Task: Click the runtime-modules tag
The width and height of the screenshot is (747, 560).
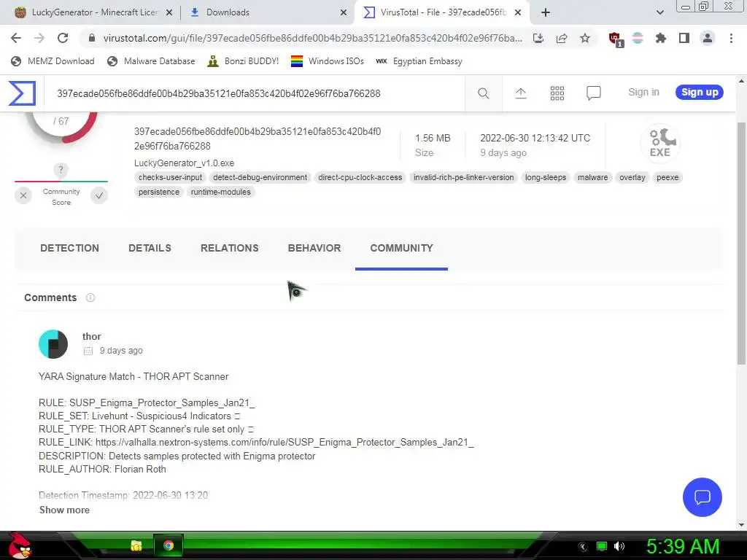Action: point(220,192)
